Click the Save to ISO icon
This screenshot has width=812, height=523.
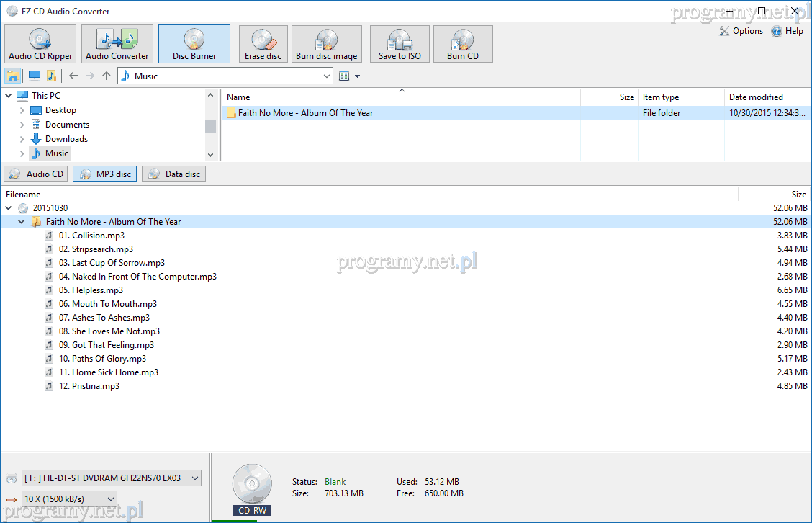coord(400,44)
